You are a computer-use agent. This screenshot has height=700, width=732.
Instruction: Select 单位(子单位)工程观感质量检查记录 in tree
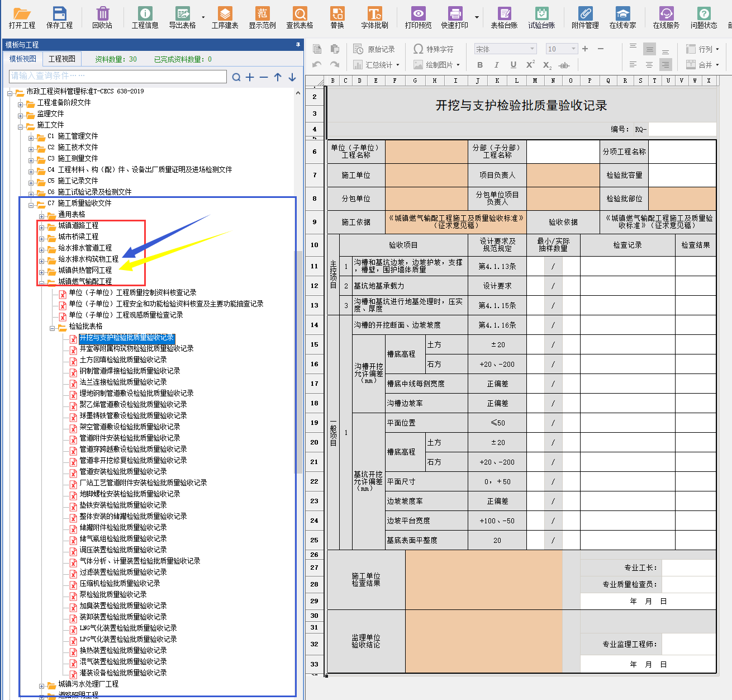click(x=126, y=315)
